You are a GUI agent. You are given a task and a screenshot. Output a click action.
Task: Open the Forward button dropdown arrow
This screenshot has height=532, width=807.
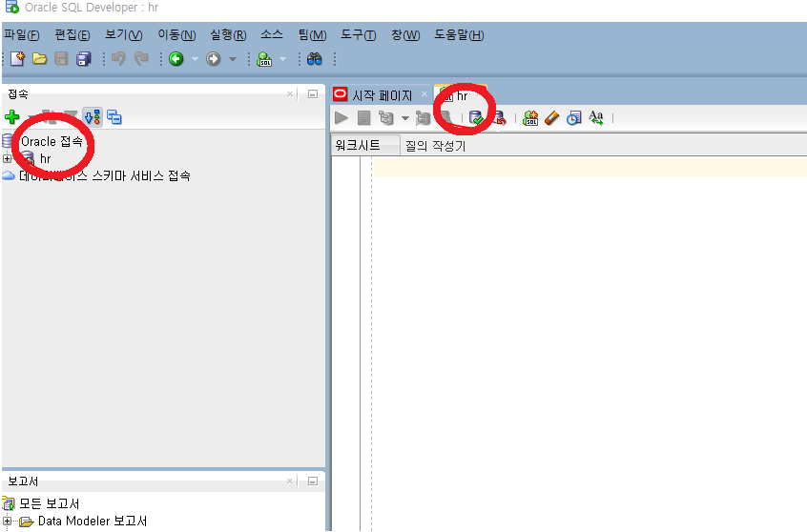click(233, 59)
